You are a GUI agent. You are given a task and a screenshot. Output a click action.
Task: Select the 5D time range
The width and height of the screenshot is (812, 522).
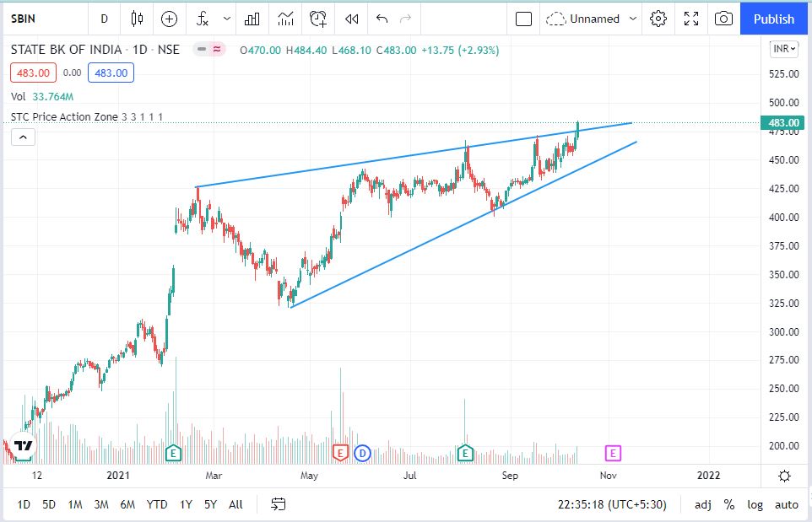(x=49, y=504)
